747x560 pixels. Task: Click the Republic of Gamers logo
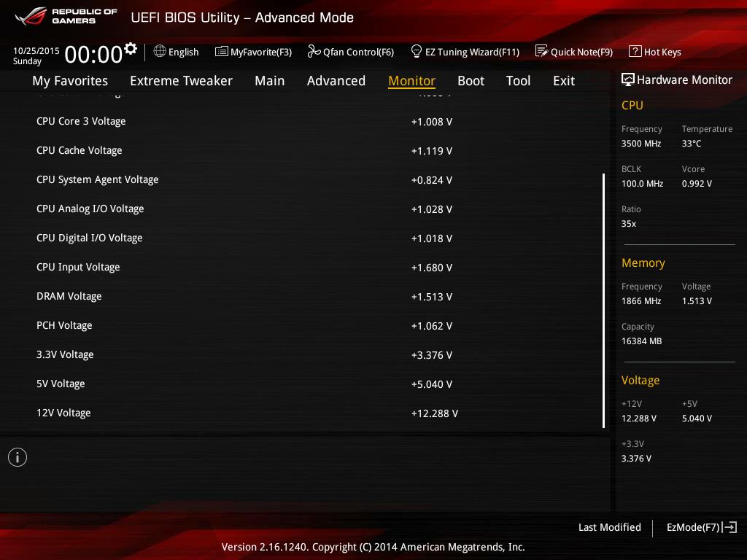pos(66,16)
